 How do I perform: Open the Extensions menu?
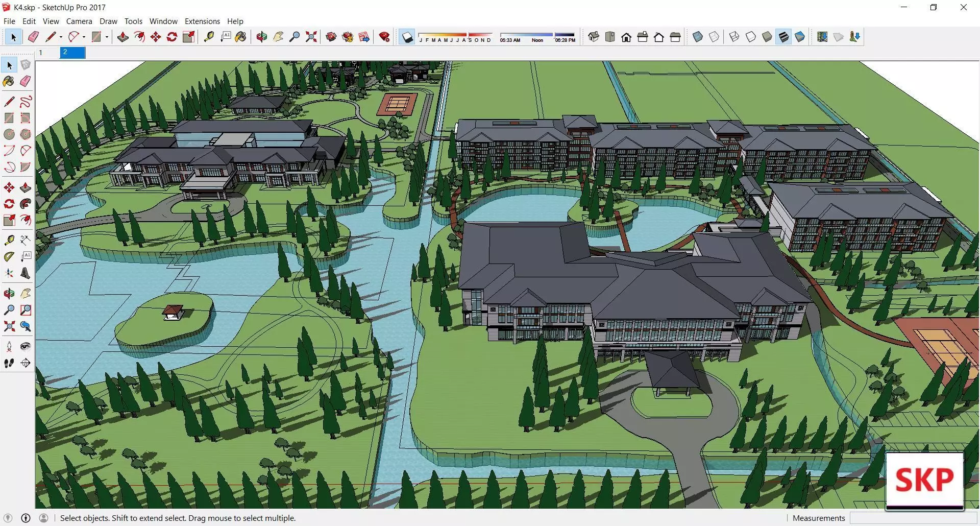pyautogui.click(x=202, y=21)
